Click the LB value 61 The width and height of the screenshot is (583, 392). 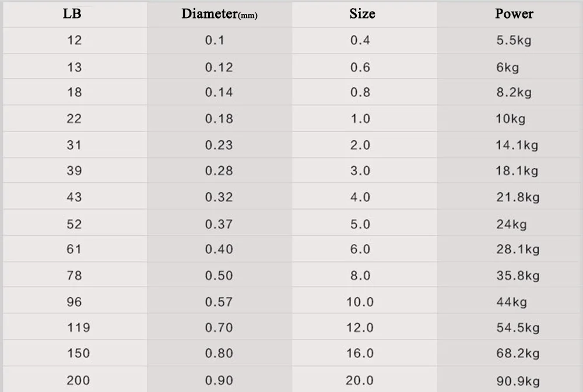click(74, 249)
